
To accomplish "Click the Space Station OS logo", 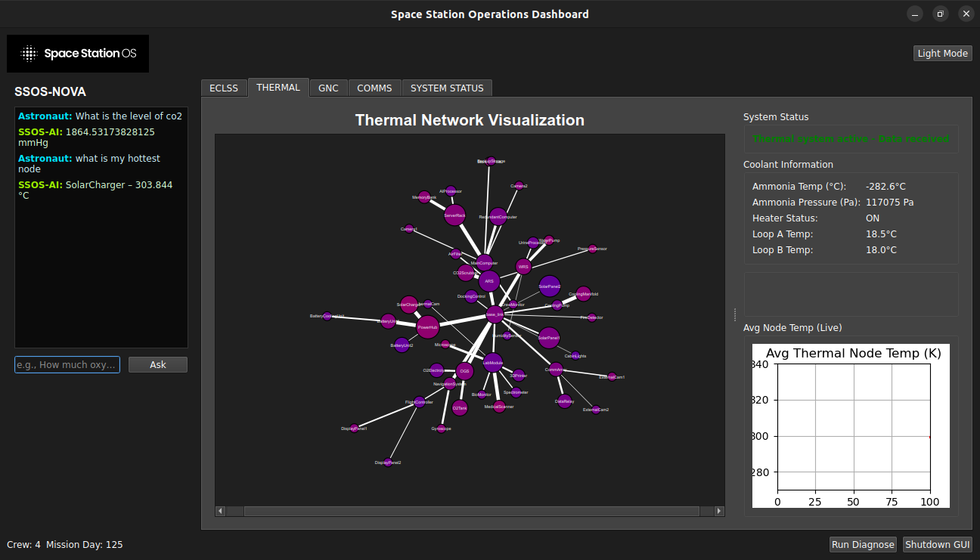I will pyautogui.click(x=78, y=54).
